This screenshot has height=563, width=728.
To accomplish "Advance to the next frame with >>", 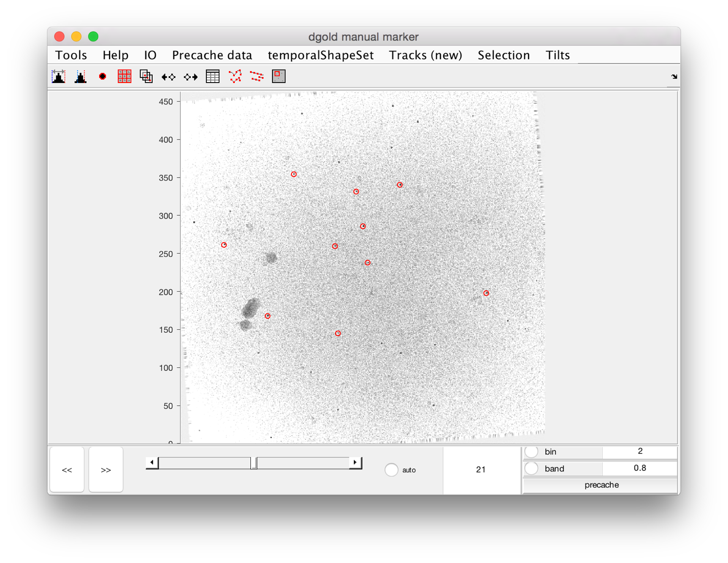I will click(106, 470).
